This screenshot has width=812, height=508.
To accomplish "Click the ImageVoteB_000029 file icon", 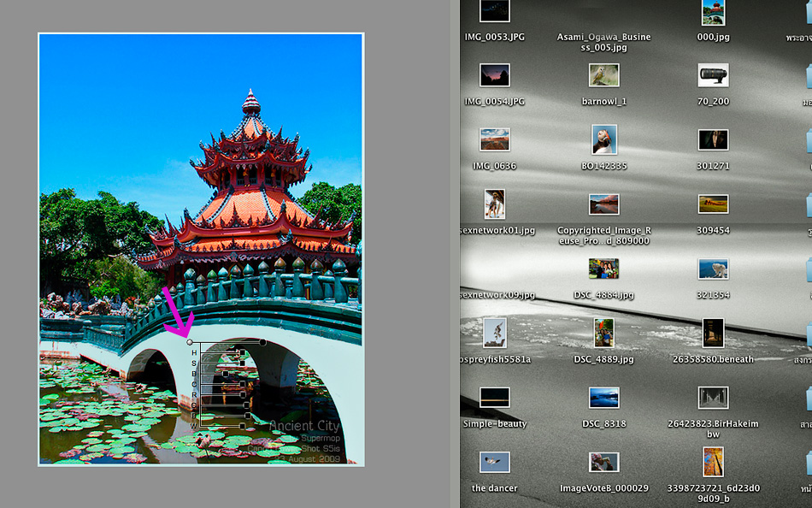I will (603, 462).
